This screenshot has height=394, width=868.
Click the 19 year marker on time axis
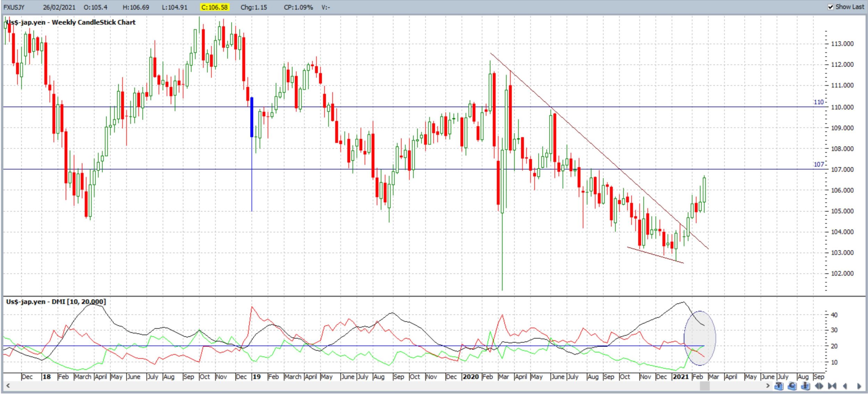pos(257,377)
